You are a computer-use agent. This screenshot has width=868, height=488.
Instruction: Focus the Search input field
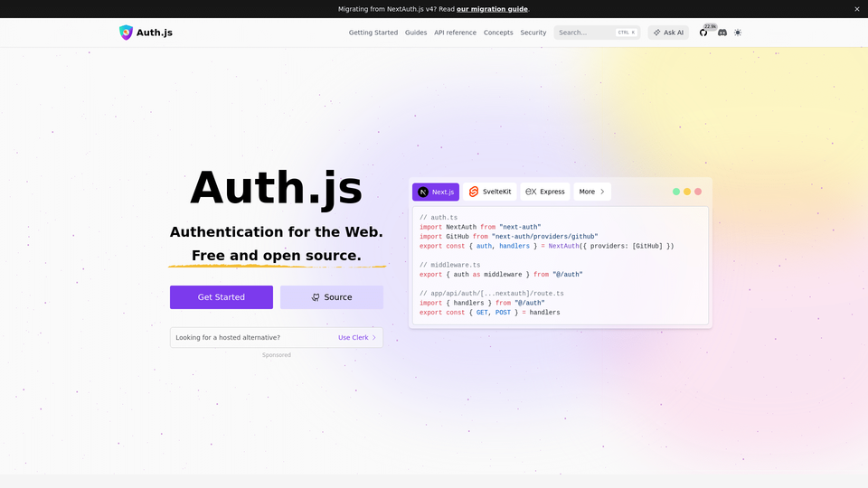[597, 33]
